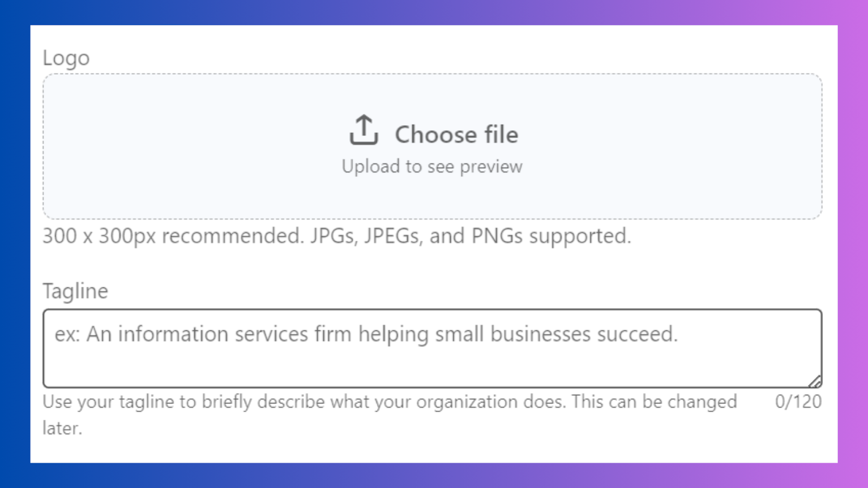Click the Upload to see preview text

432,166
